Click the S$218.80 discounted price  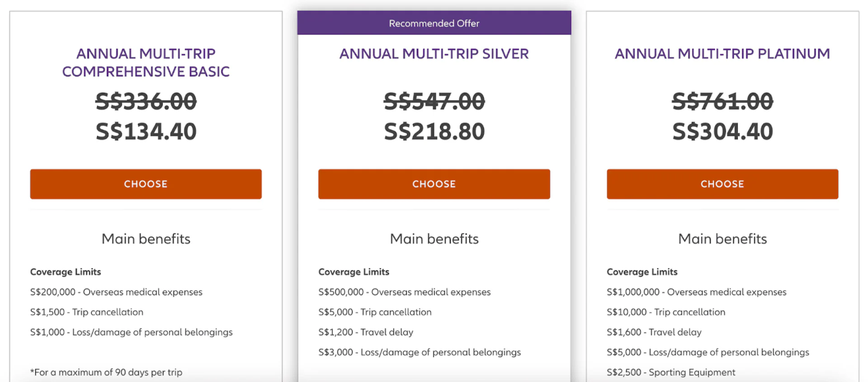coord(434,131)
